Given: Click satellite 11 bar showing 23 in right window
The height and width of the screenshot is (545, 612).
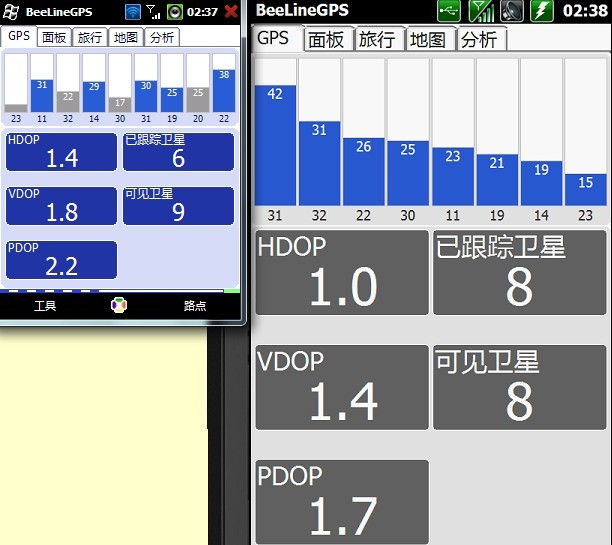Looking at the screenshot, I should point(453,176).
